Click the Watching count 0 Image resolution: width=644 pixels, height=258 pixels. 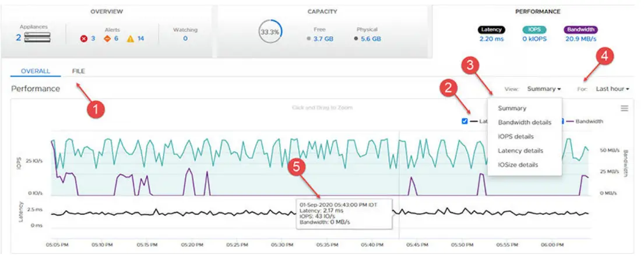pos(185,38)
